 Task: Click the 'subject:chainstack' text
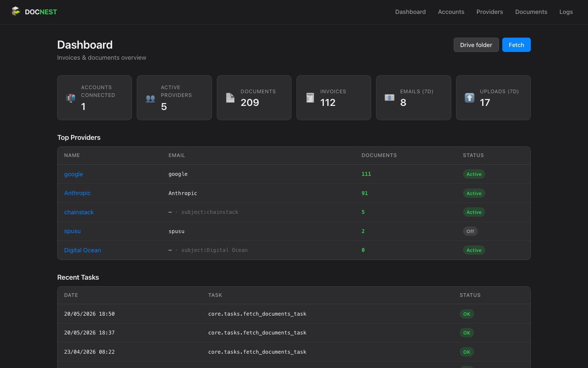[210, 212]
